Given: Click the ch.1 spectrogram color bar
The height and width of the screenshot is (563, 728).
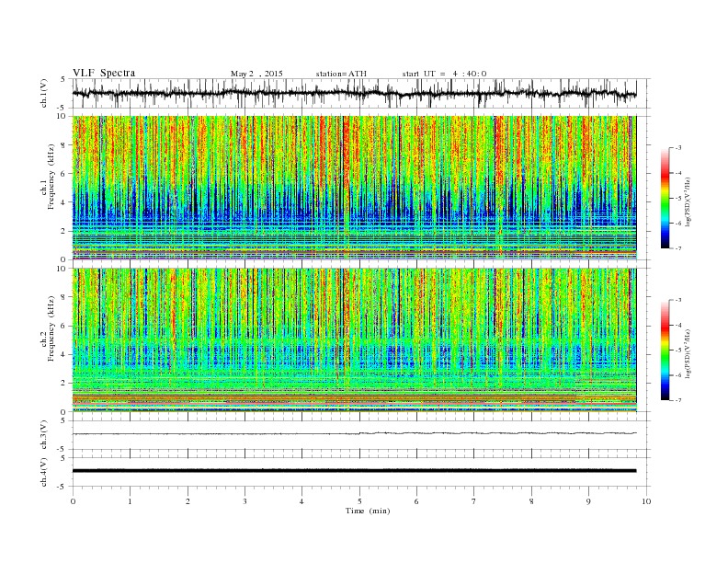Looking at the screenshot, I should [665, 199].
